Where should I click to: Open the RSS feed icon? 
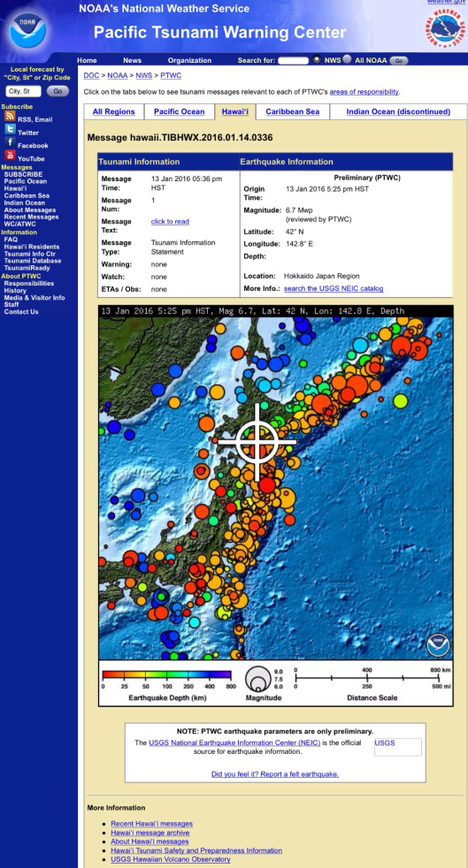(x=10, y=117)
